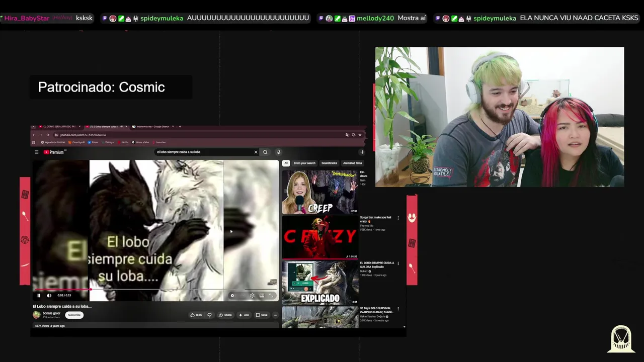
Task: Click the browser back arrow
Action: 34,135
